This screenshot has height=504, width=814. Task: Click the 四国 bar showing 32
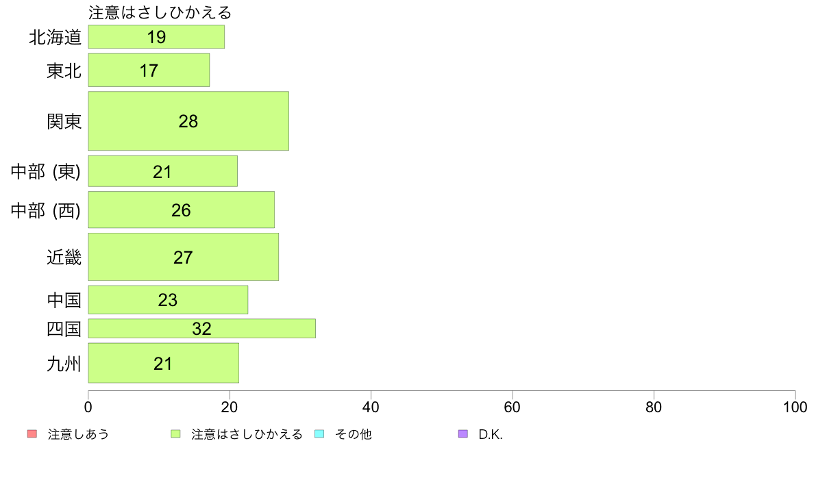coord(202,329)
